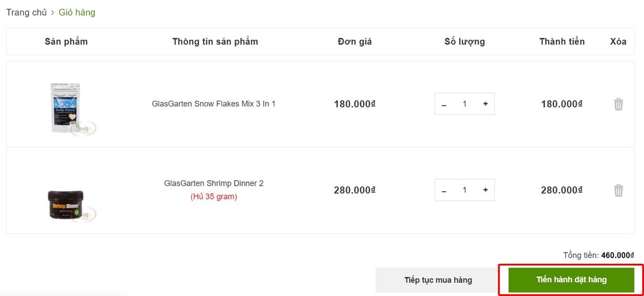644x296 pixels.
Task: Increase quantity of Shrimp Dinner 2
Action: point(485,190)
